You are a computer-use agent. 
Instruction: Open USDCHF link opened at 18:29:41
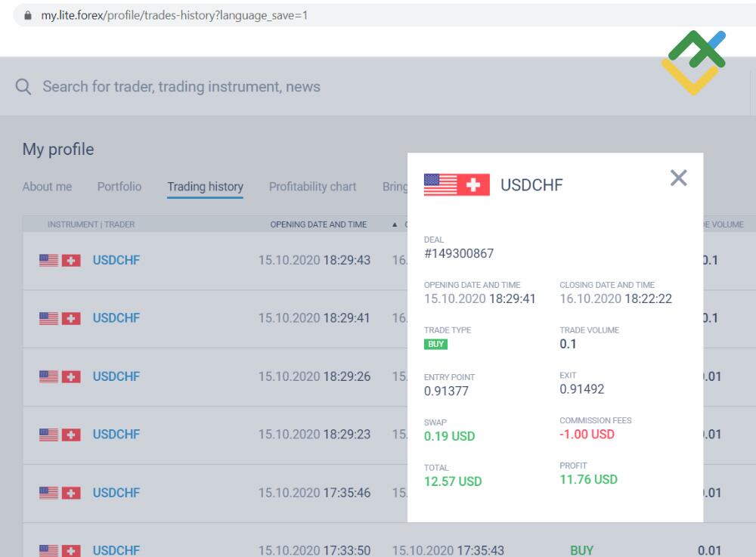coord(116,318)
